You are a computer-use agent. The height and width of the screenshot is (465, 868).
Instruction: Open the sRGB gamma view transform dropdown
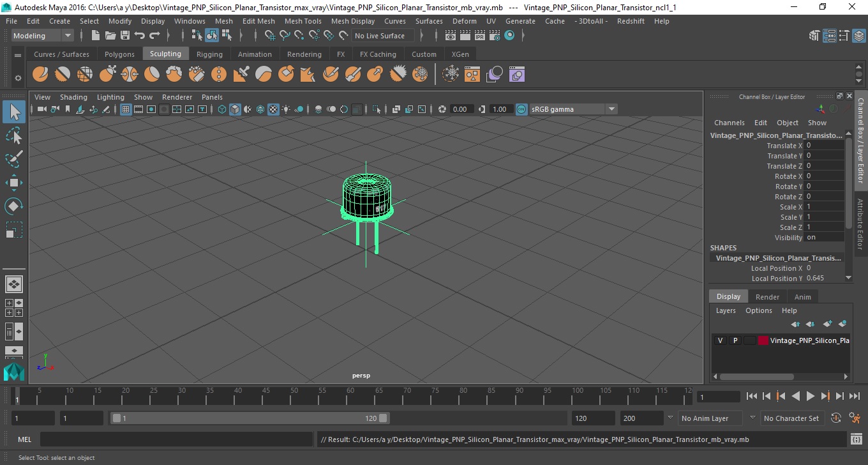(x=574, y=109)
